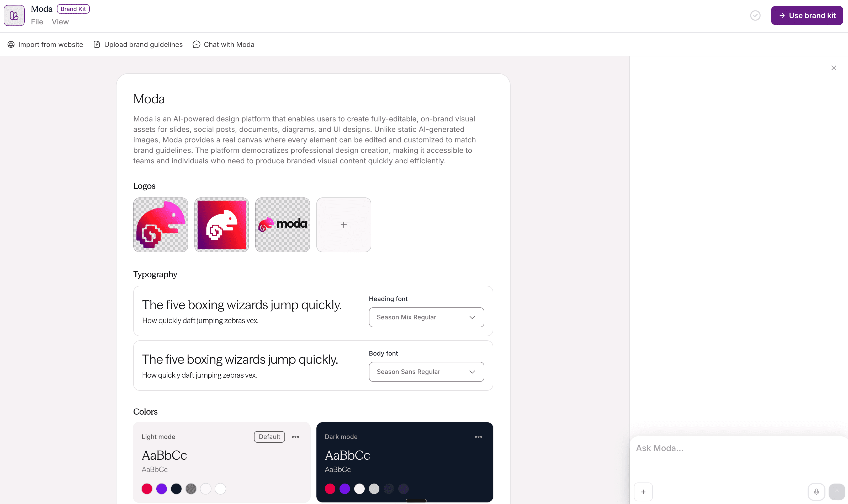Click the globe icon for Import from website
Screen dimensions: 848x504
11,45
